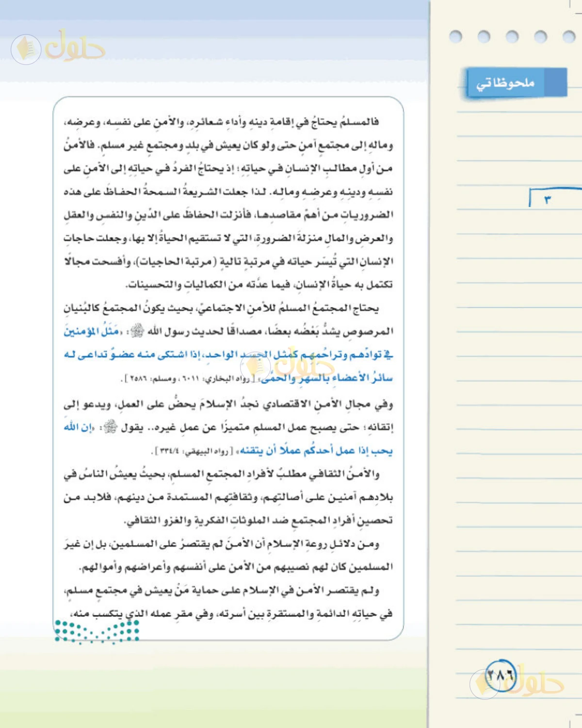The image size is (582, 728).
Task: Click the line starting "والعرض والمال منزلة الضرورة"
Action: (x=228, y=238)
